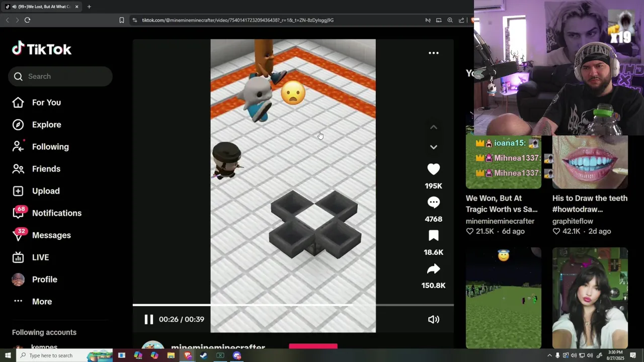Image resolution: width=644 pixels, height=362 pixels.
Task: Show hidden system tray icons
Action: coord(549,355)
